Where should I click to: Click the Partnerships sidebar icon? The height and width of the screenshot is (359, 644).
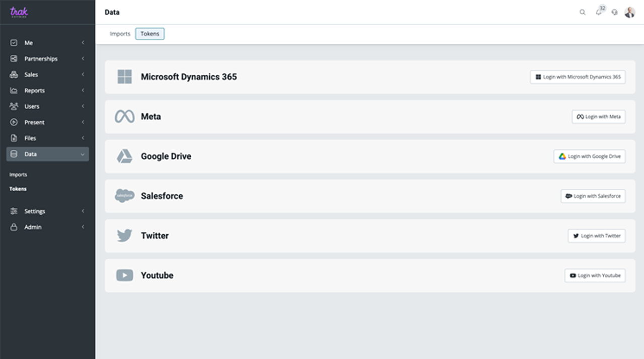click(14, 59)
